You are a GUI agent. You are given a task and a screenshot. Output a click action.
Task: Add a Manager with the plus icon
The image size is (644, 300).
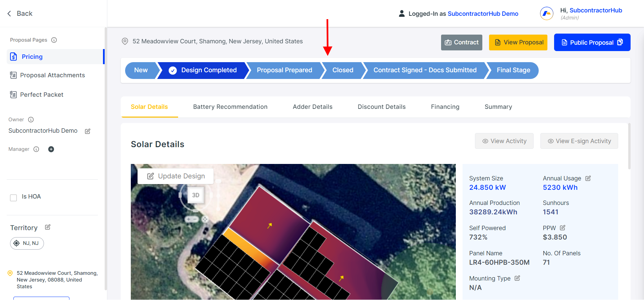coord(51,149)
